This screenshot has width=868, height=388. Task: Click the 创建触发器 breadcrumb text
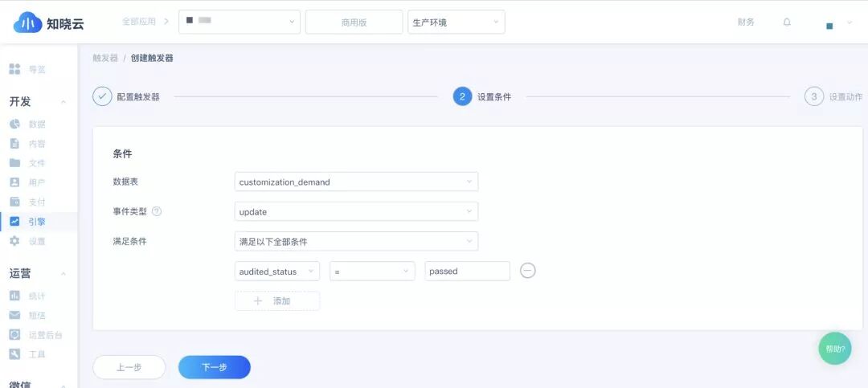152,58
